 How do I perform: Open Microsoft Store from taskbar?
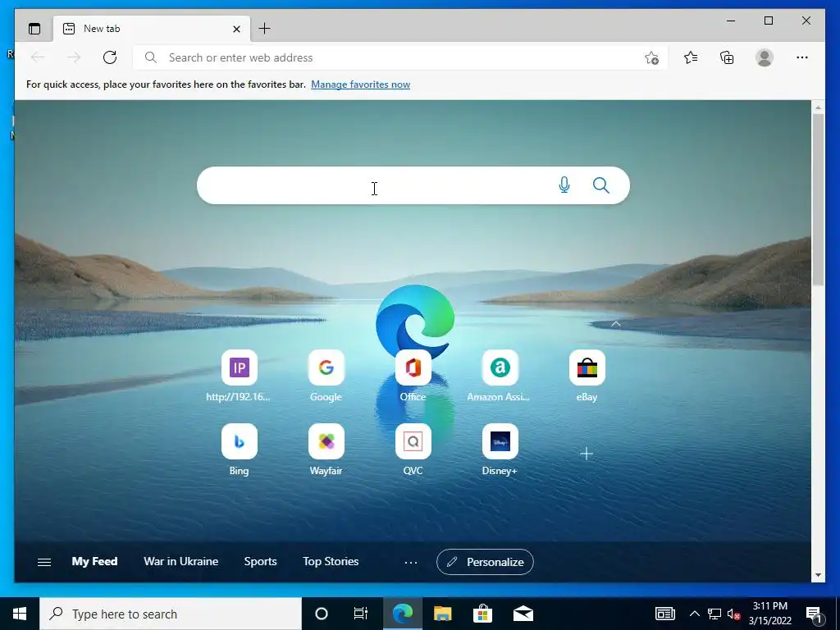(x=482, y=614)
